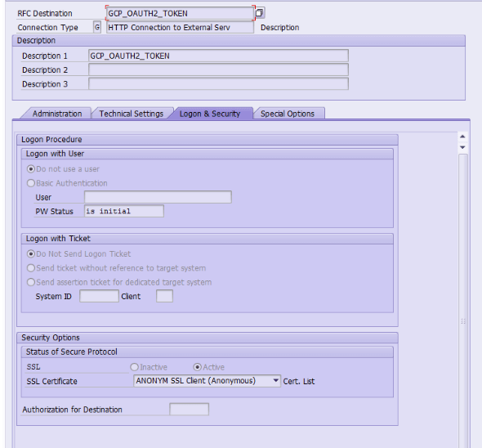Select Do Not Send Logon Ticket option
This screenshot has height=448, width=482.
click(x=31, y=254)
